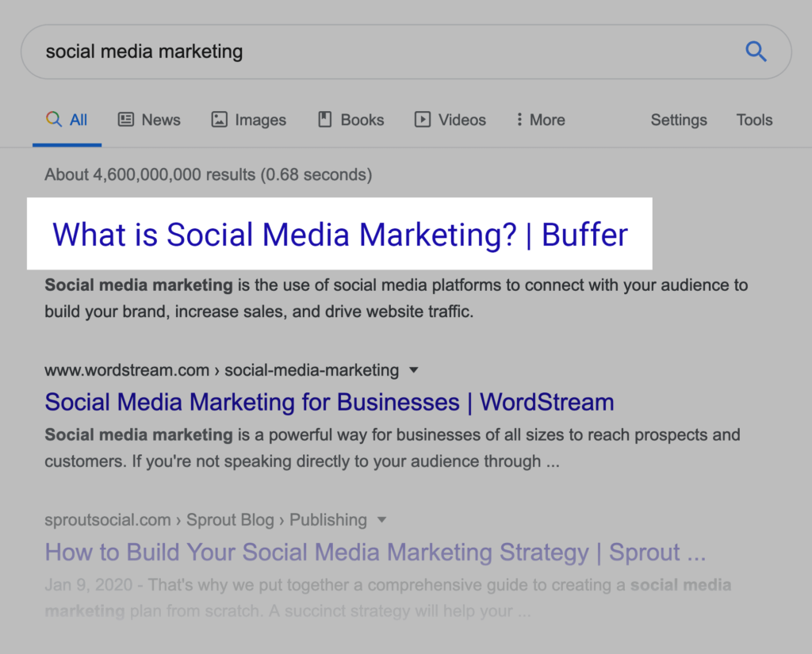Switch to the Images tab
The width and height of the screenshot is (812, 654).
[x=248, y=120]
